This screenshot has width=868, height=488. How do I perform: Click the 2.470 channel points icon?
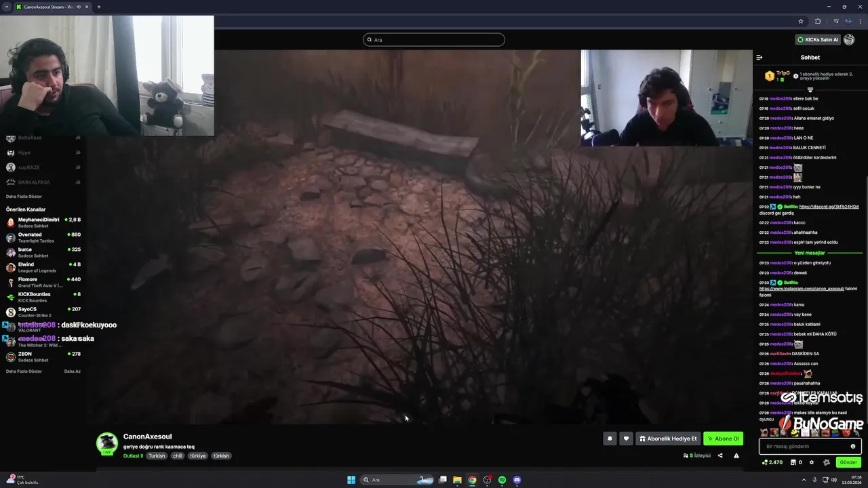(x=772, y=462)
